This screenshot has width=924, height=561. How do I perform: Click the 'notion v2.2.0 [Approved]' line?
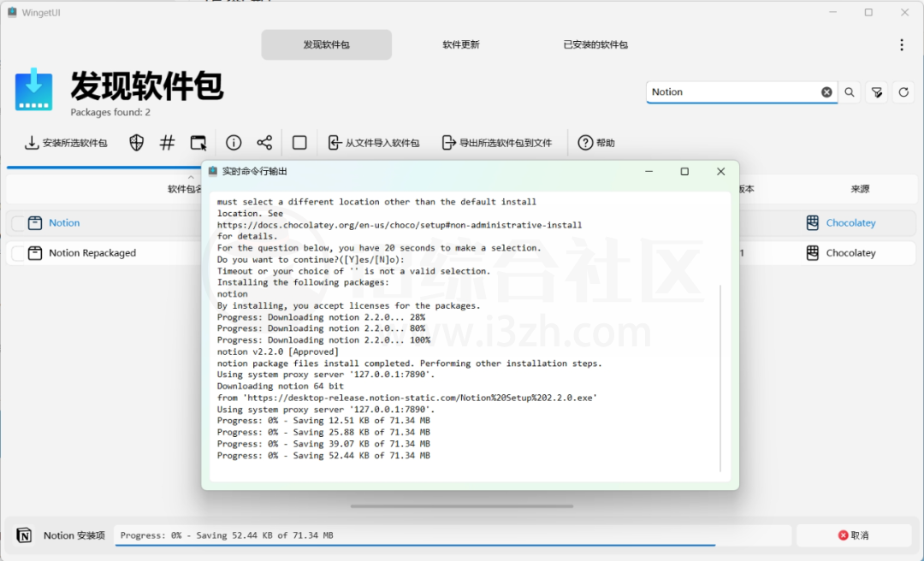coord(277,351)
